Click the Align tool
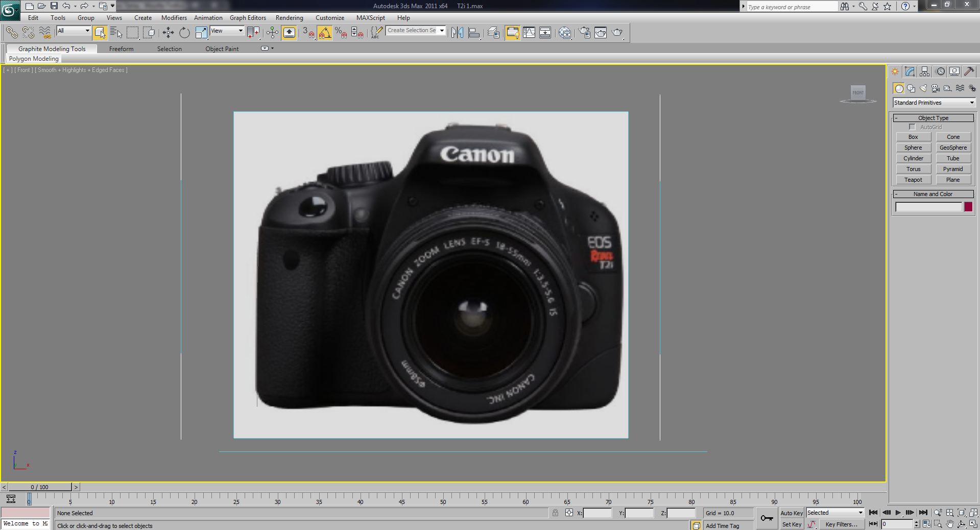Viewport: 980px width, 530px height. point(474,33)
